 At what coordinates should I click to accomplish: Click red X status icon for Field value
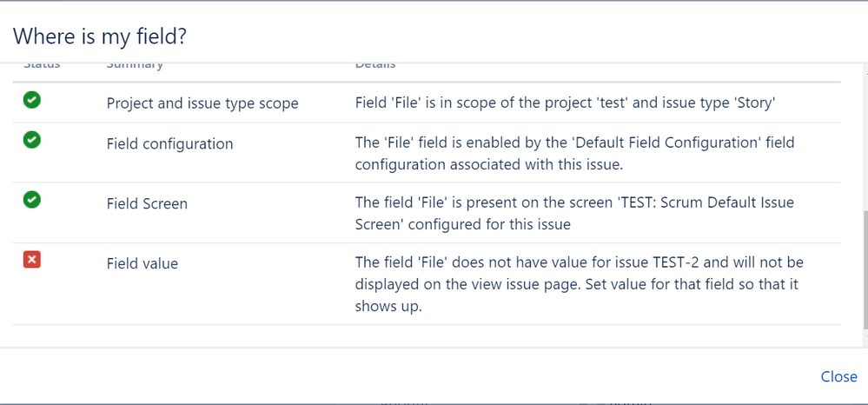[x=32, y=259]
